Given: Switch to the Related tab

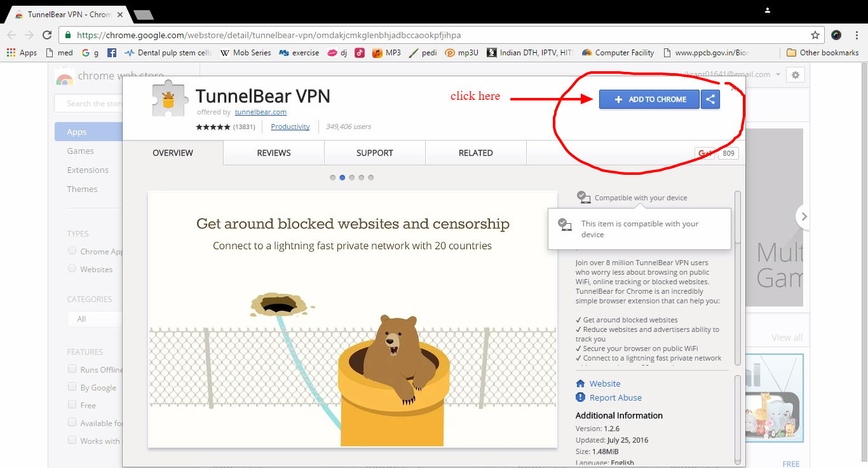Looking at the screenshot, I should pos(476,153).
